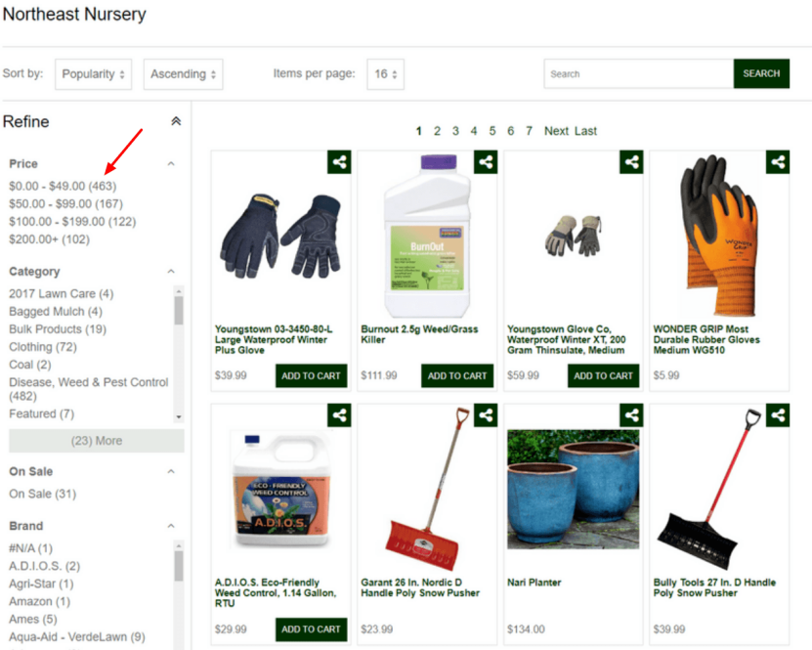Go to page 5 of results
The height and width of the screenshot is (650, 812).
click(x=491, y=131)
